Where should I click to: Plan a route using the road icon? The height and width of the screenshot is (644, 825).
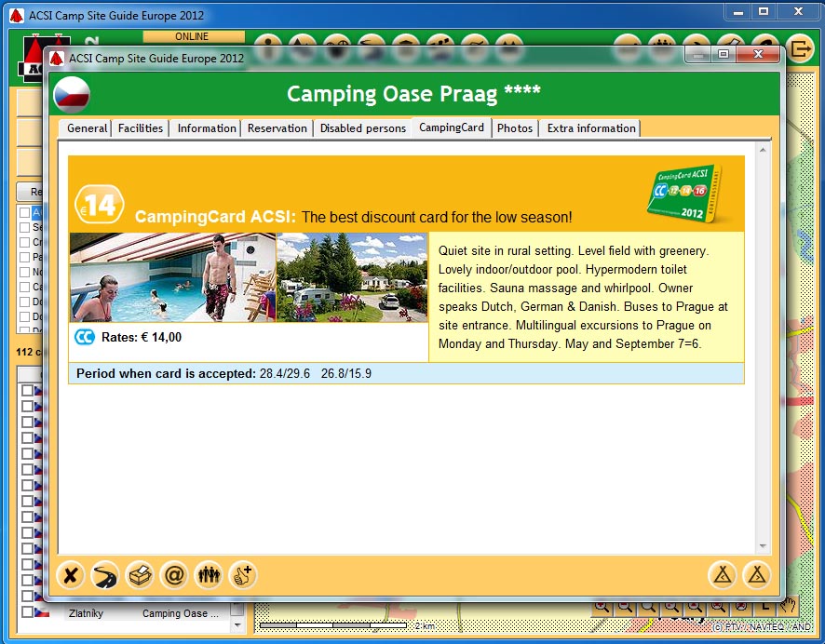pyautogui.click(x=104, y=575)
